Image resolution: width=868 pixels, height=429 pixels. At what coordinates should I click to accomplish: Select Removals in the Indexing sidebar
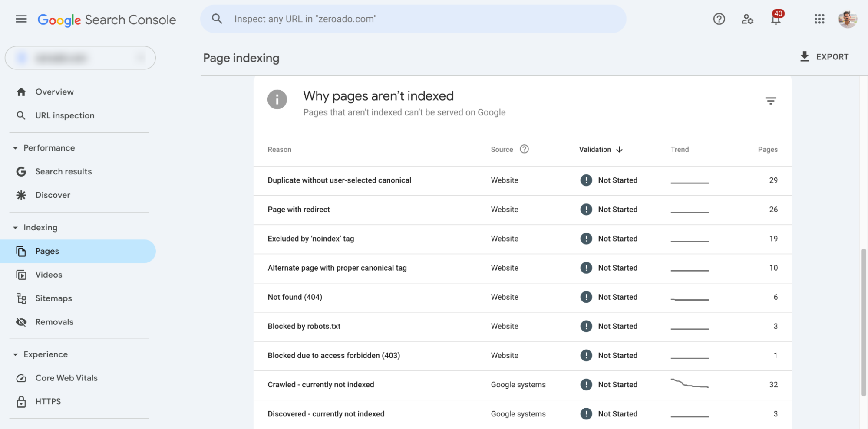[x=54, y=322]
